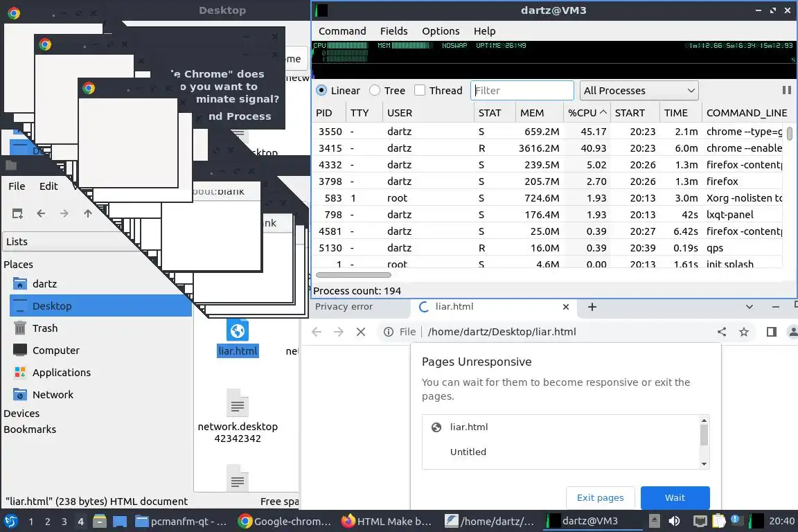
Task: Click the file manager new tab icon
Action: coord(17,213)
